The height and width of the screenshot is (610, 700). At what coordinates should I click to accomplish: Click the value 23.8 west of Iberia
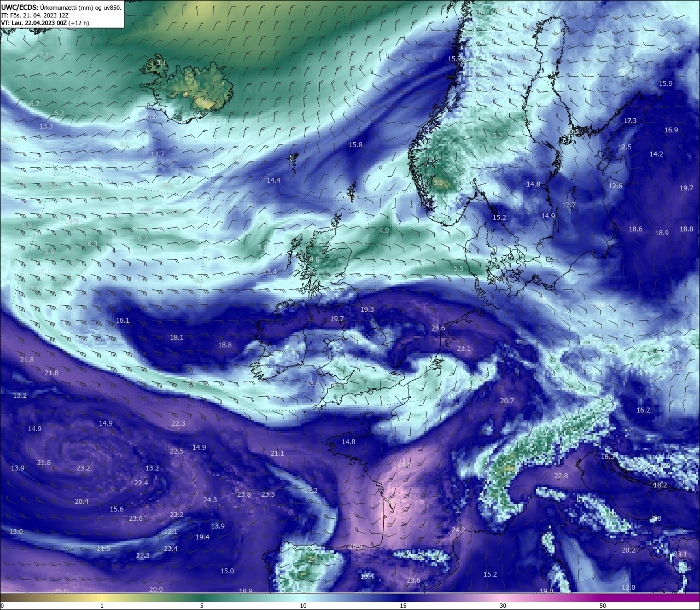pyautogui.click(x=244, y=495)
